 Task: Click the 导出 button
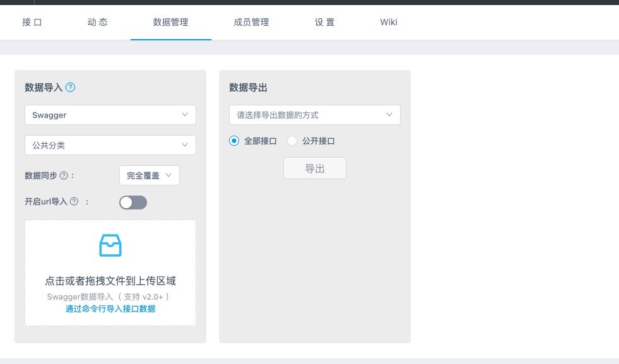coord(315,168)
